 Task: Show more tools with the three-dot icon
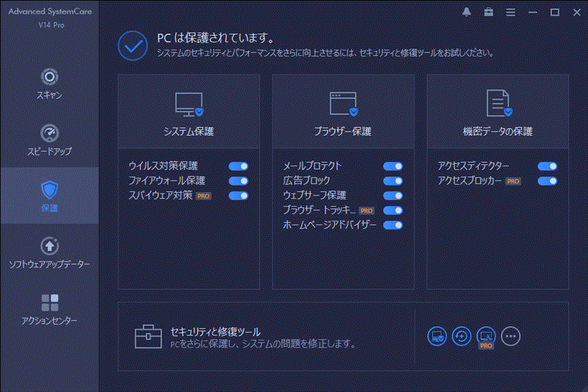511,336
